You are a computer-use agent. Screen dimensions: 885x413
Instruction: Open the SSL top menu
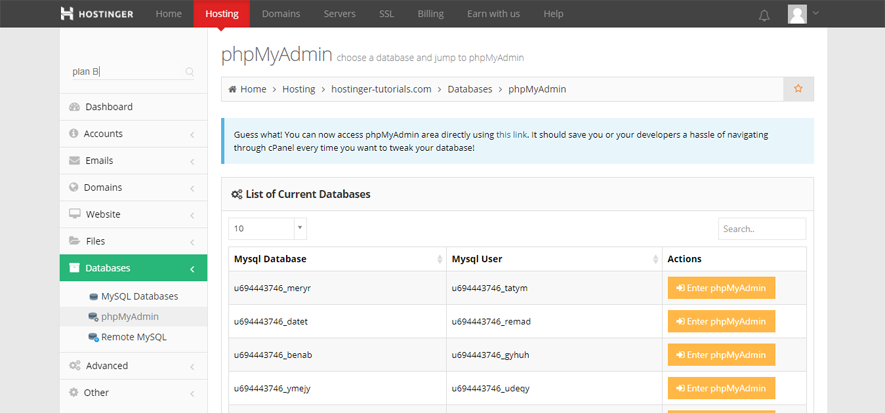coord(387,14)
